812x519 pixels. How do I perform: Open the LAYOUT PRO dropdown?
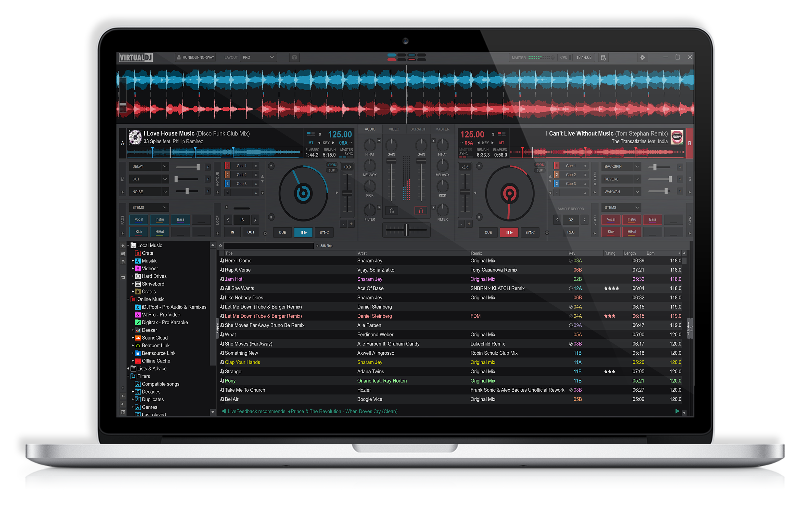(x=258, y=58)
